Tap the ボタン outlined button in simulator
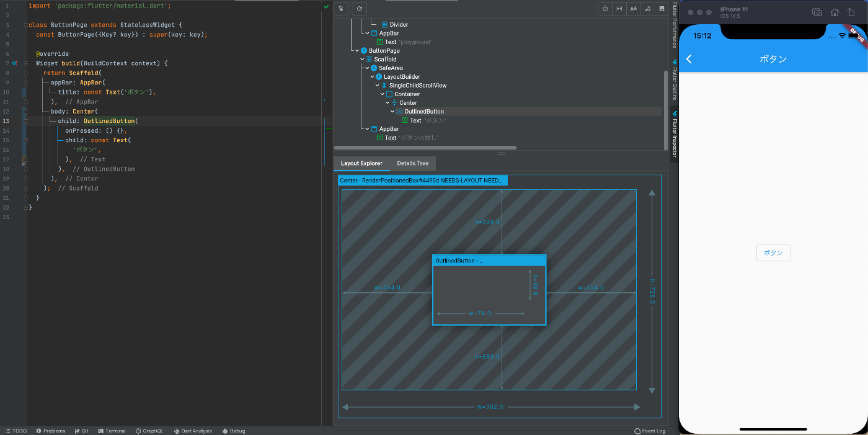 point(773,253)
